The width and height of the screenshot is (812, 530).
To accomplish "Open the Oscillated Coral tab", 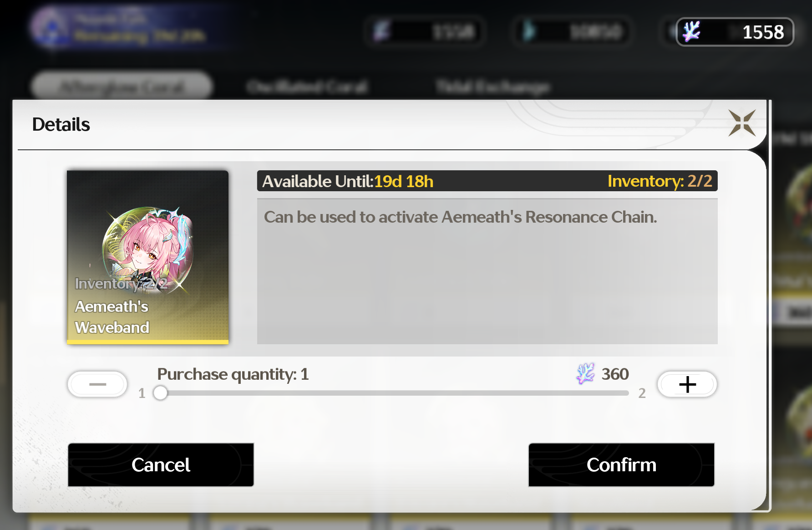I will 307,86.
